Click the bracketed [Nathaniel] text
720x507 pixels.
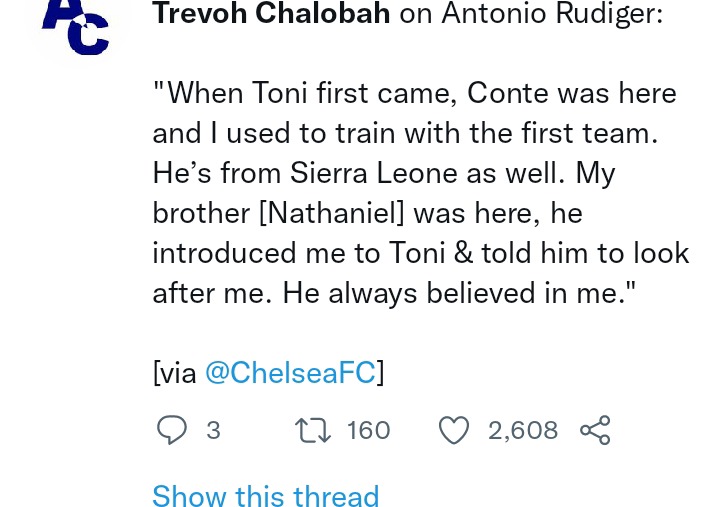coord(332,214)
